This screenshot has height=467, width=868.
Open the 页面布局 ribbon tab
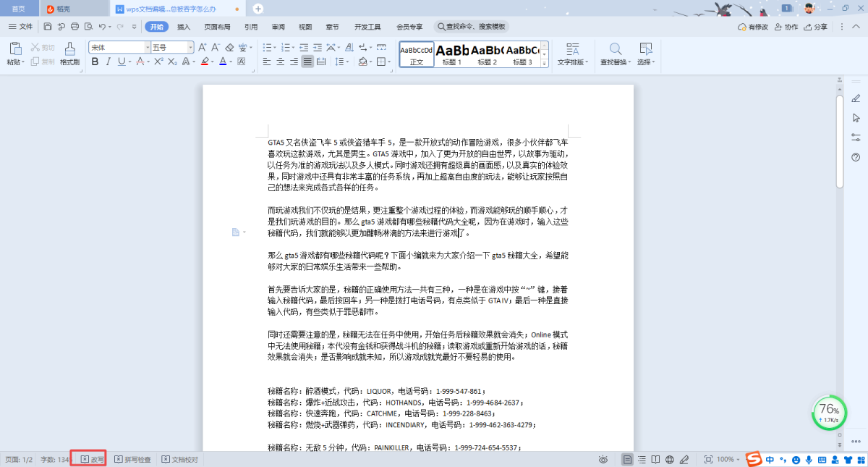pyautogui.click(x=217, y=27)
